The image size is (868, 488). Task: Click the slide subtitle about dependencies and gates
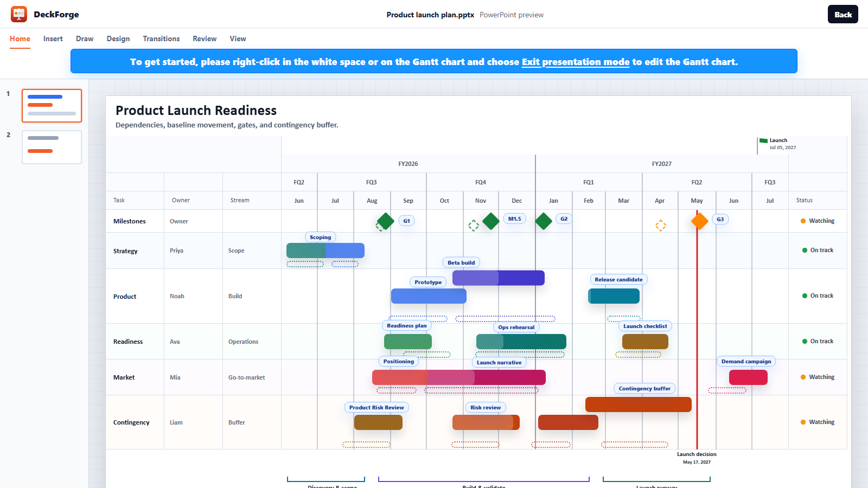[227, 125]
